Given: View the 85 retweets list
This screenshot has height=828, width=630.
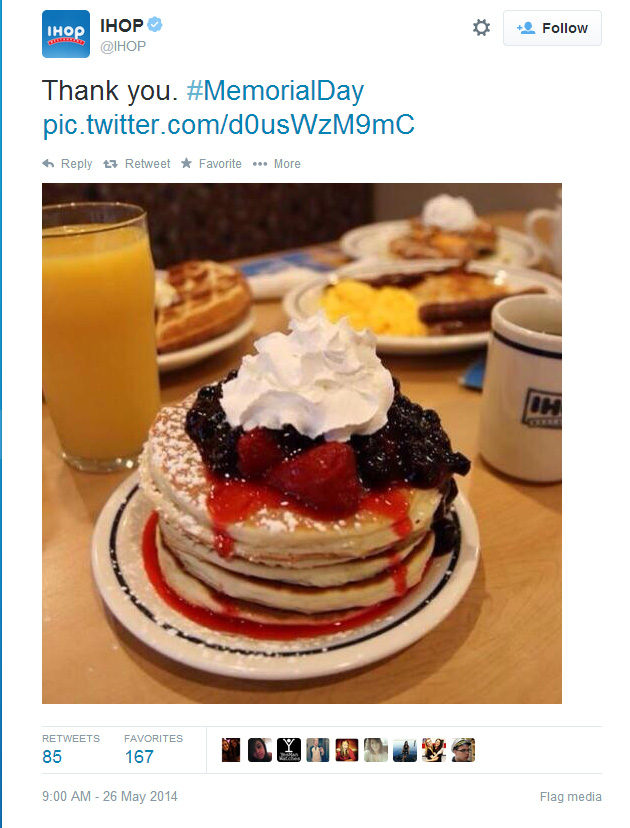Looking at the screenshot, I should pos(71,749).
